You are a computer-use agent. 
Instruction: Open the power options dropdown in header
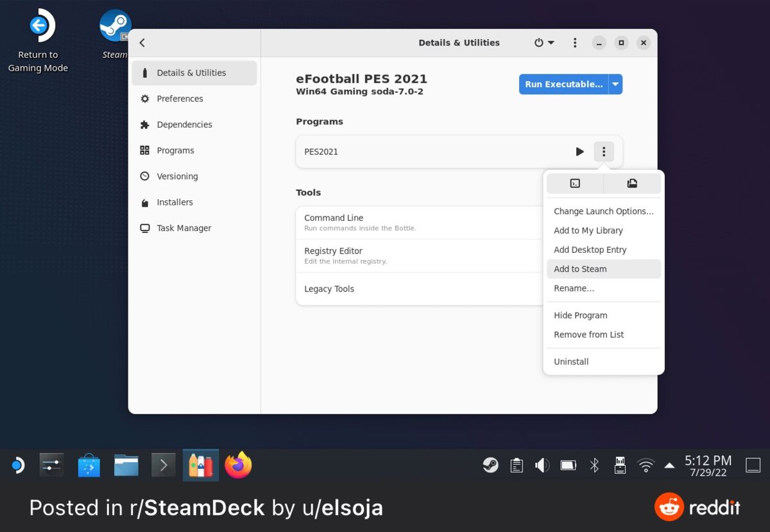coord(544,42)
